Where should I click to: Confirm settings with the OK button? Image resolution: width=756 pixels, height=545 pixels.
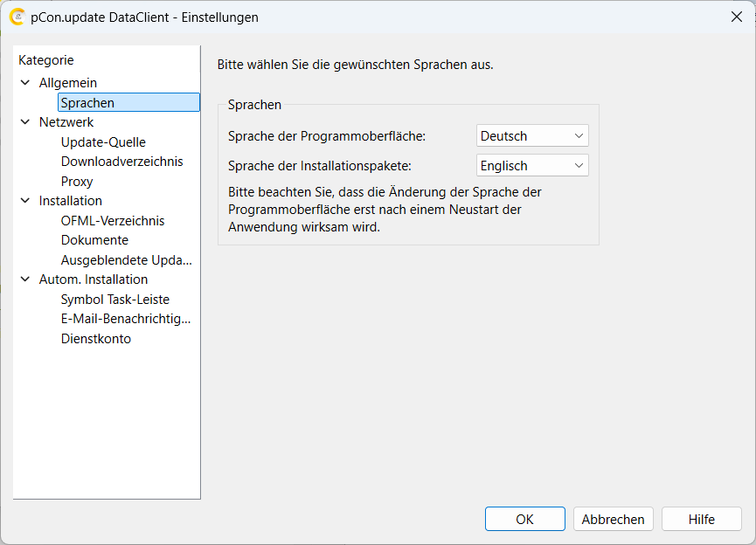pyautogui.click(x=525, y=519)
